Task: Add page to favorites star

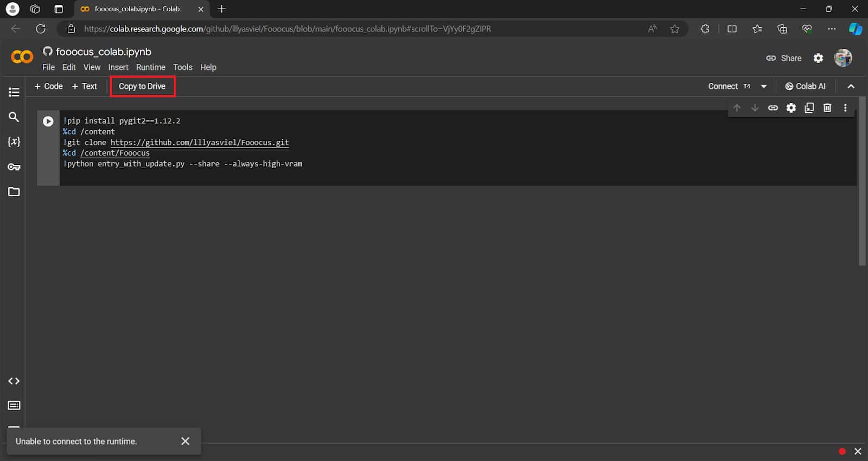Action: tap(675, 29)
